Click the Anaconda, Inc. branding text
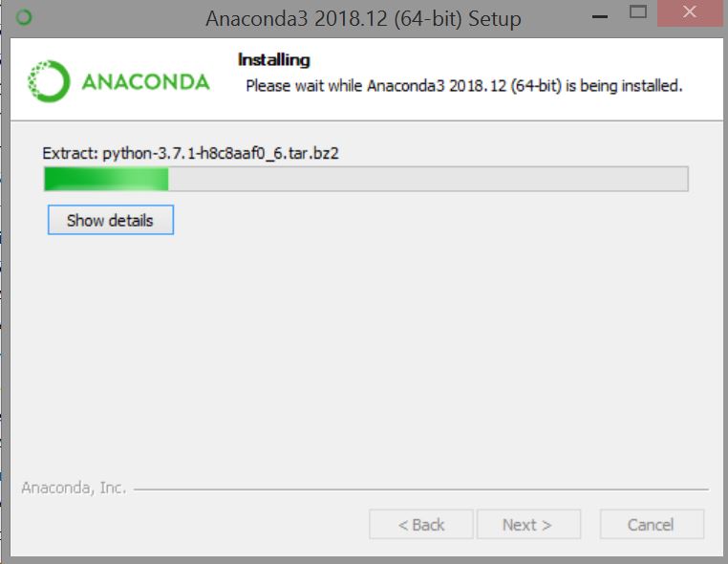This screenshot has width=728, height=564. 74,488
